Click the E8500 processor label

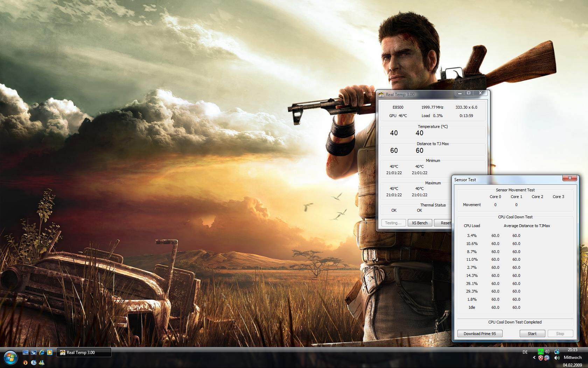[398, 107]
